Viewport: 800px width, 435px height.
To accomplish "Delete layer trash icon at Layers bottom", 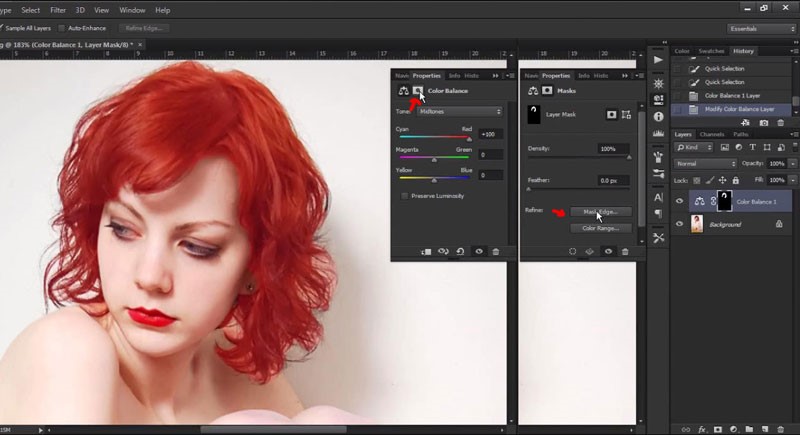I will (781, 430).
